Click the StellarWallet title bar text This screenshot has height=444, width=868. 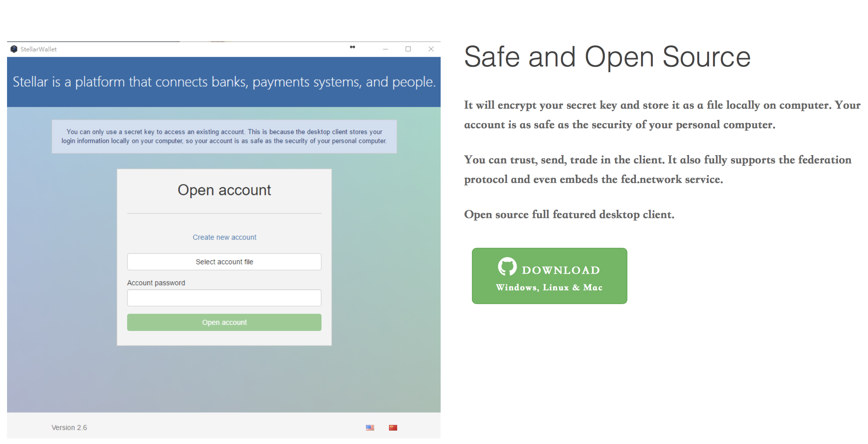[x=39, y=49]
